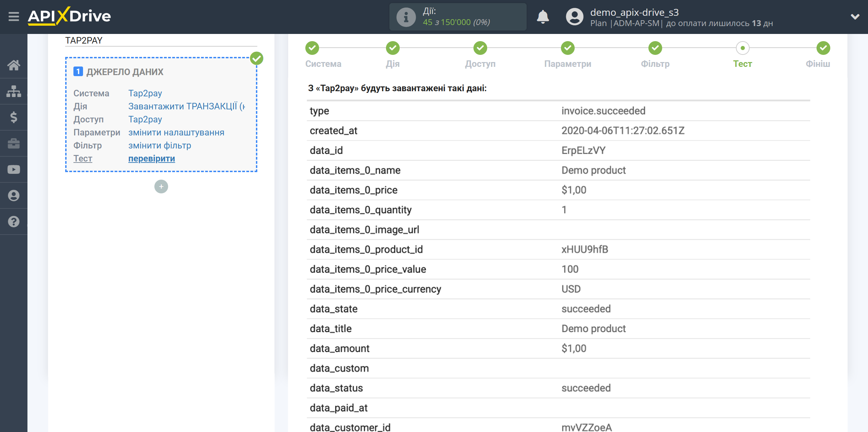The height and width of the screenshot is (432, 868).
Task: Go to the Фініш step
Action: [x=818, y=64]
